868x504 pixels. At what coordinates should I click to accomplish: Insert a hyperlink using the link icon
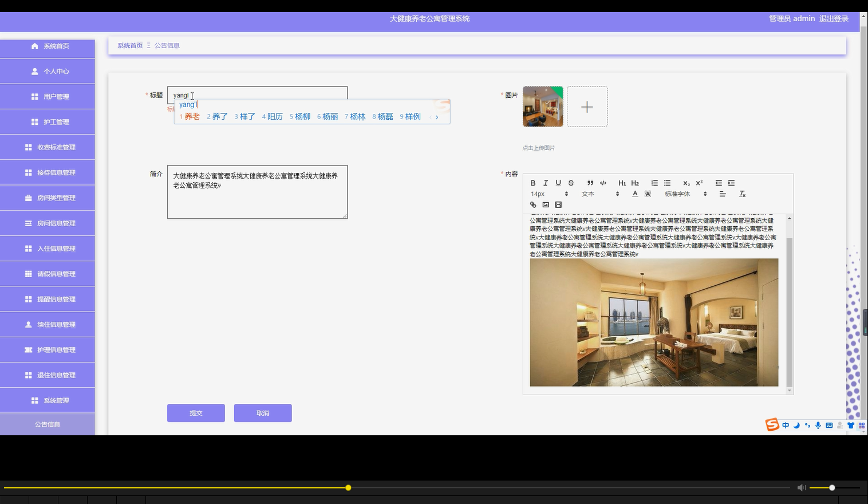point(533,205)
